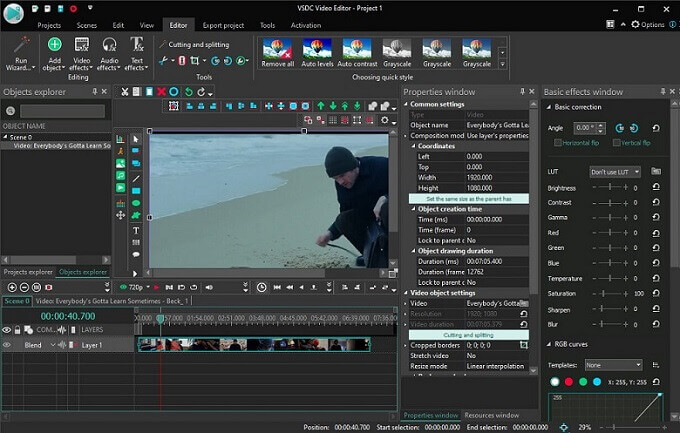The image size is (680, 433).
Task: Select the blue curve channel
Action: pos(597,382)
